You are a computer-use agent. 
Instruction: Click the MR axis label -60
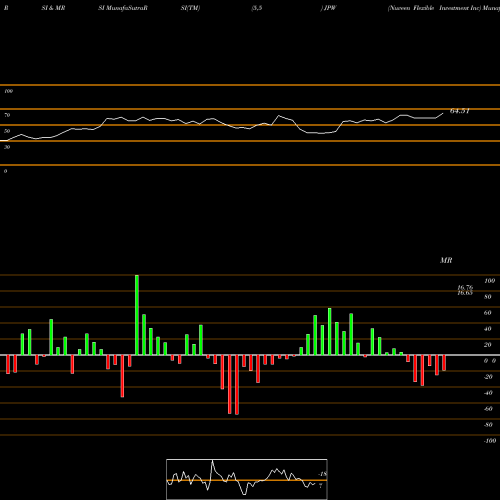[488, 409]
